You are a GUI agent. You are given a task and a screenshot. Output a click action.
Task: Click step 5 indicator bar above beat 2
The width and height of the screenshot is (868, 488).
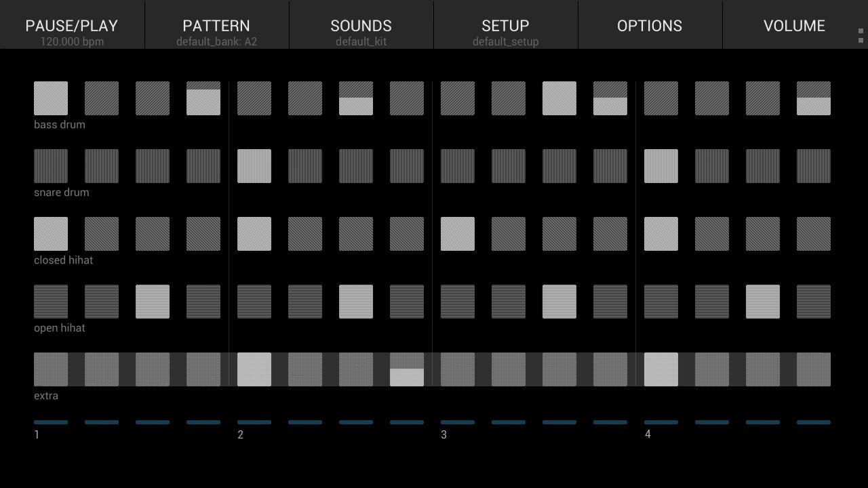[254, 422]
